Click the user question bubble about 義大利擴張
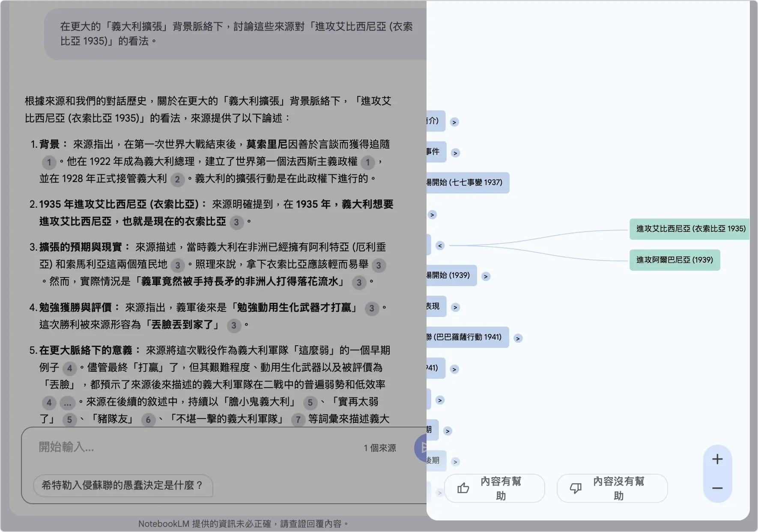The height and width of the screenshot is (532, 758). click(236, 34)
